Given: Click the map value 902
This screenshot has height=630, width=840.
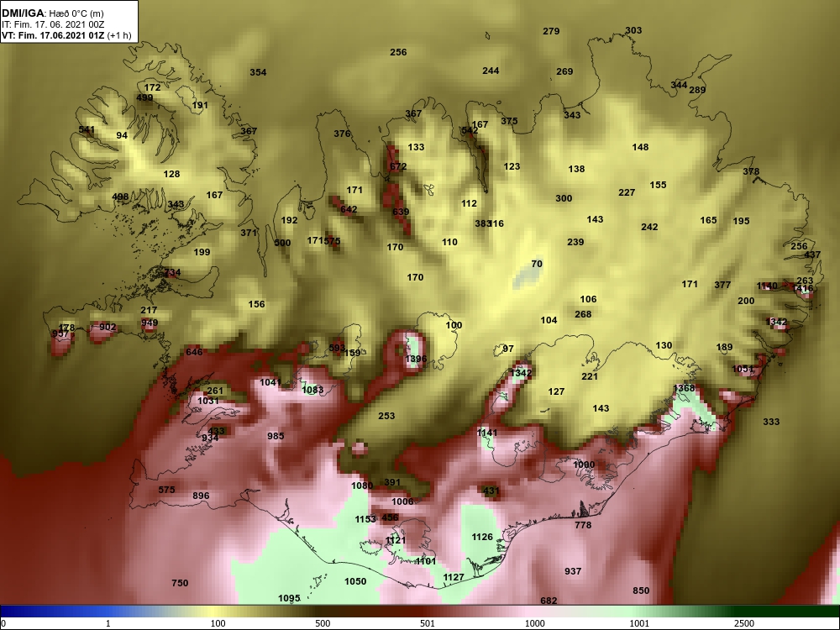Looking at the screenshot, I should 108,328.
